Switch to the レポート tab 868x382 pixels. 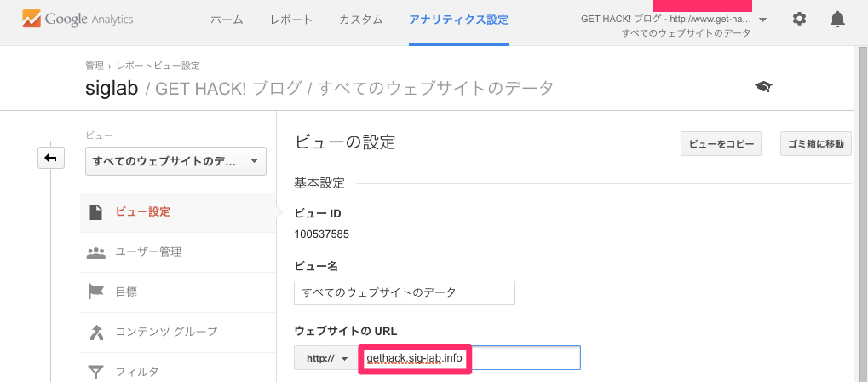[291, 20]
